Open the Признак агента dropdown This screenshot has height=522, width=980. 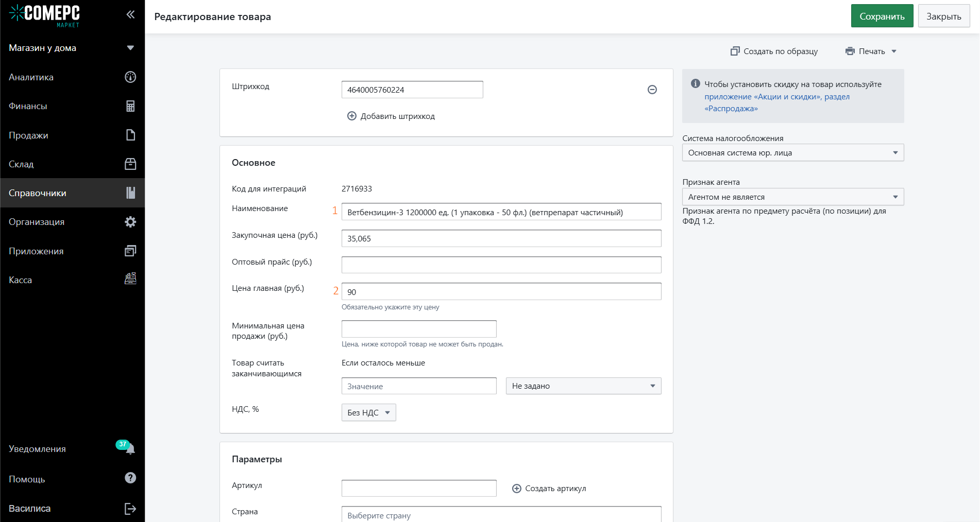click(x=793, y=197)
